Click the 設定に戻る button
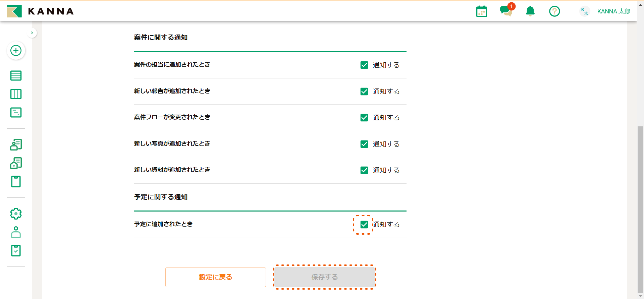Screen dimensions: 644x299 coord(215,277)
